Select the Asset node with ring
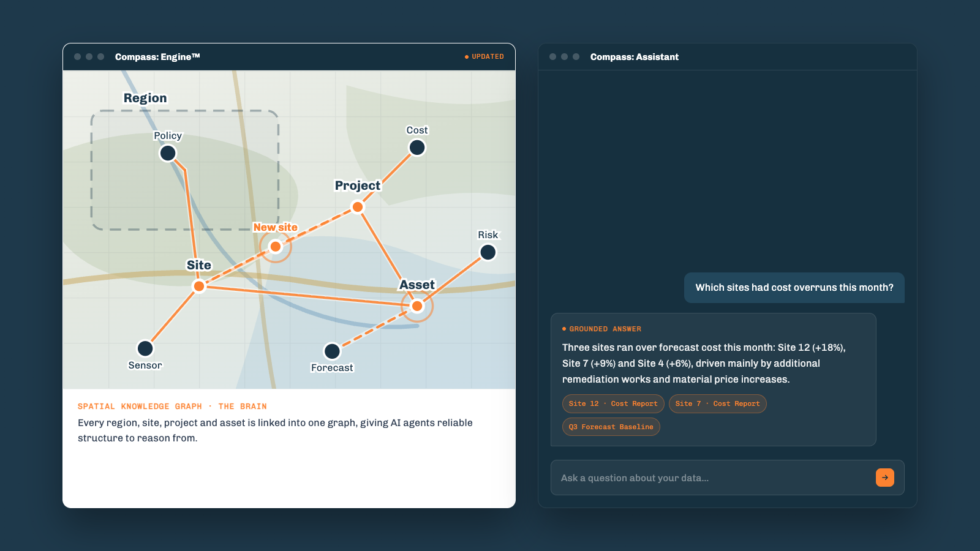The height and width of the screenshot is (551, 980). click(x=417, y=306)
